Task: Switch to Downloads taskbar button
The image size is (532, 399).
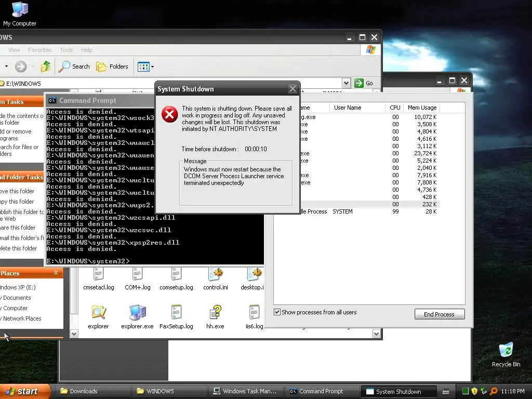Action: pos(91,391)
